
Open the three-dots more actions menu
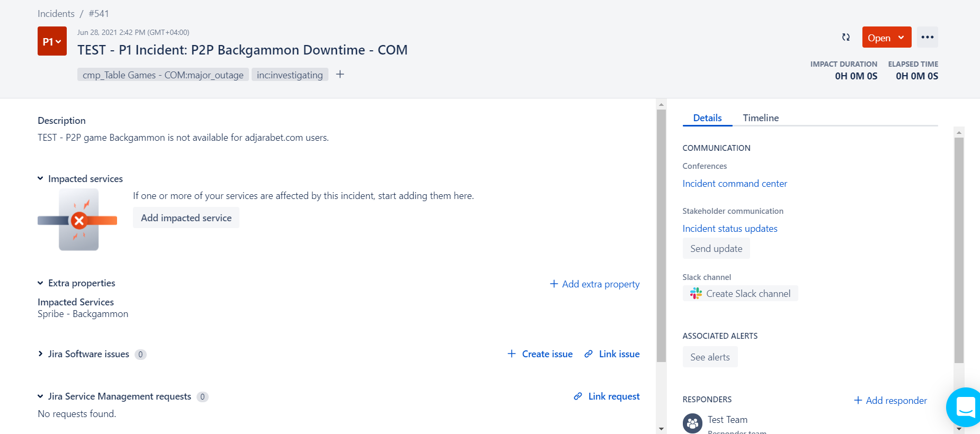[x=927, y=37]
